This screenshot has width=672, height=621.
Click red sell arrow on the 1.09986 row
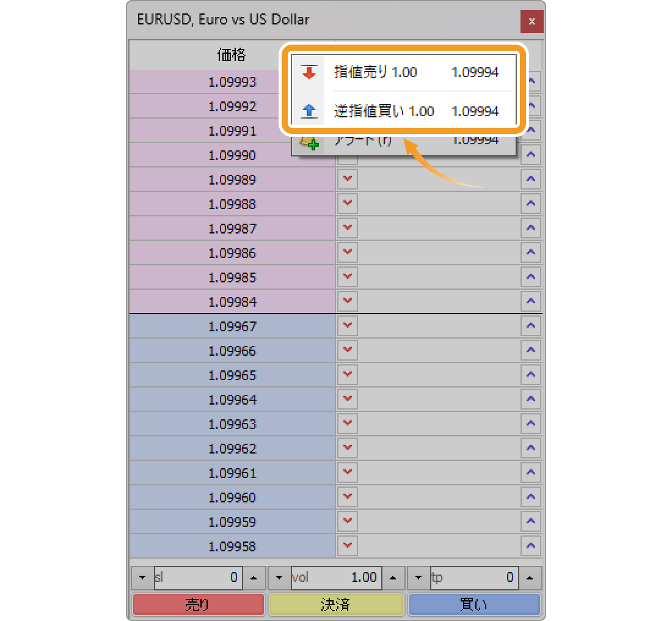pos(347,252)
